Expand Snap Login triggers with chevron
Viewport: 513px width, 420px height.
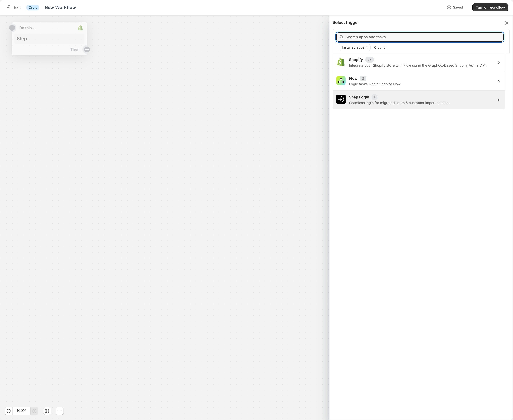pos(498,100)
